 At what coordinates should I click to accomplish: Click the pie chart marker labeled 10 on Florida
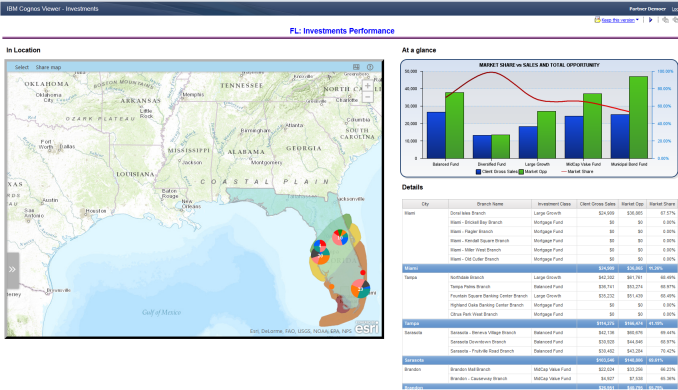340,237
